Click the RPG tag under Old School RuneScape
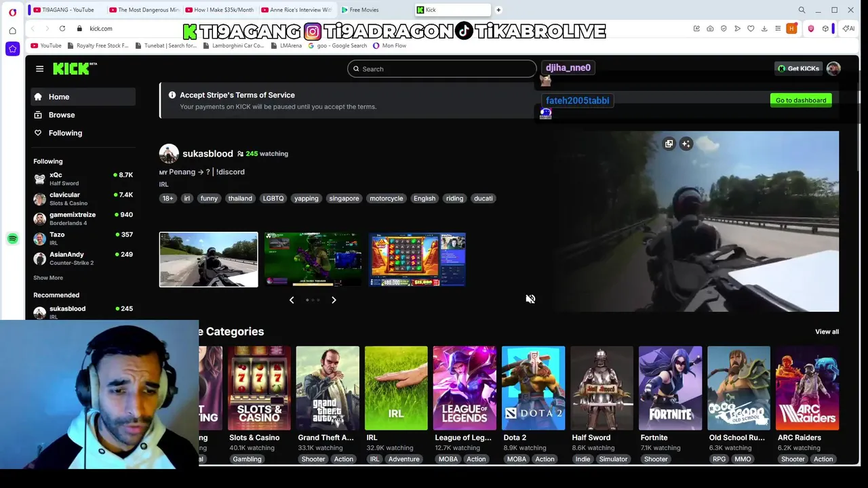868x488 pixels. pyautogui.click(x=719, y=459)
